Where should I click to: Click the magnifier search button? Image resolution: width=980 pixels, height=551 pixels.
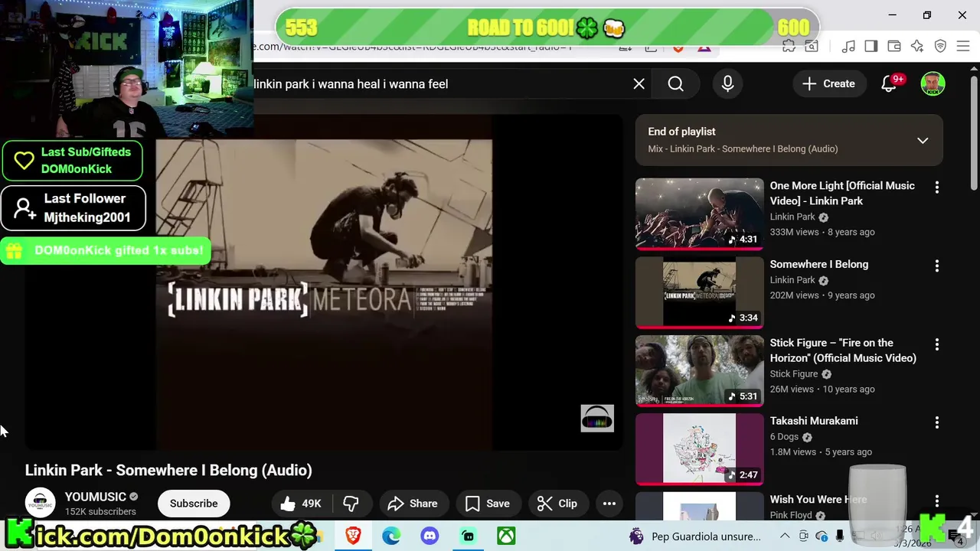[675, 84]
